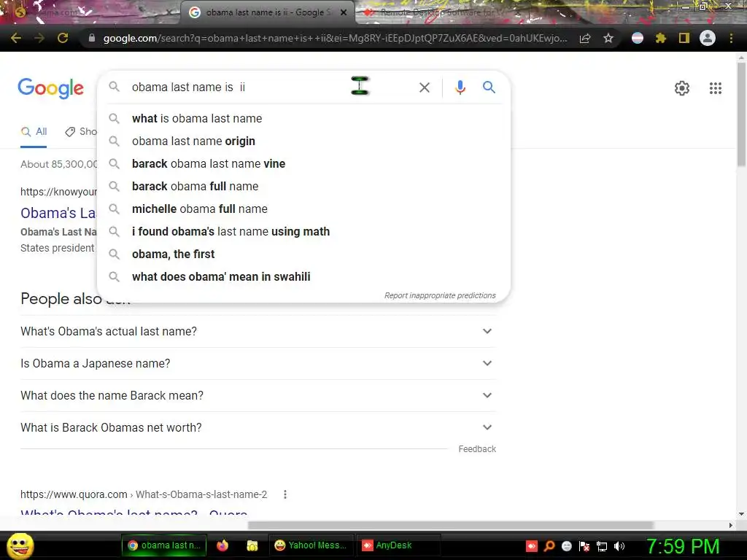This screenshot has height=560, width=747.
Task: Open more options for Quora result
Action: 285,494
